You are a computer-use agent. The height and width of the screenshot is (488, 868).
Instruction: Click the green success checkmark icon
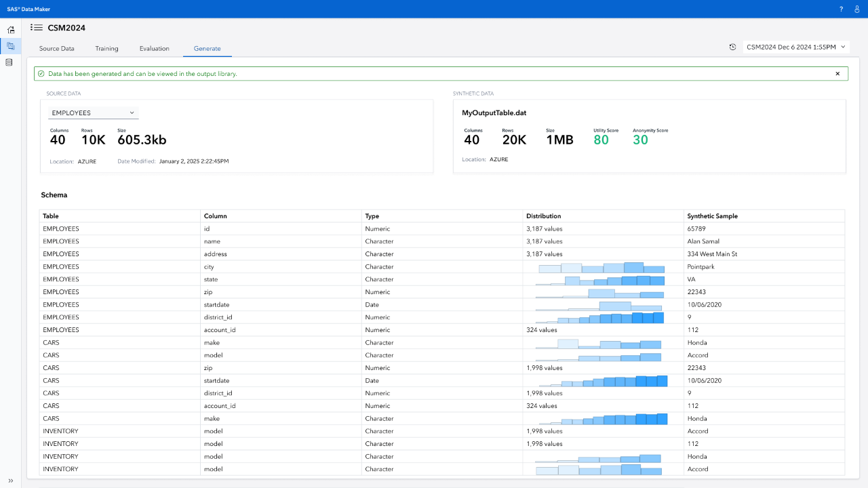41,74
